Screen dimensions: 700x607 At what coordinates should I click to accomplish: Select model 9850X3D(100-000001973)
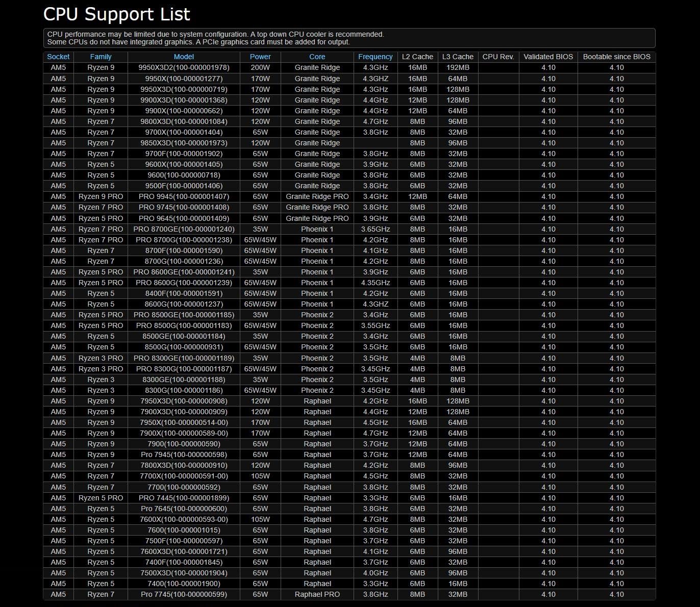184,143
